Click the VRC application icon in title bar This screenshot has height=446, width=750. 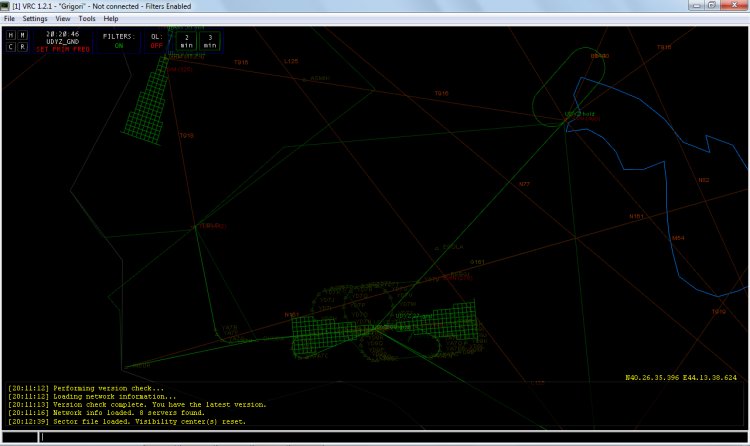point(5,6)
